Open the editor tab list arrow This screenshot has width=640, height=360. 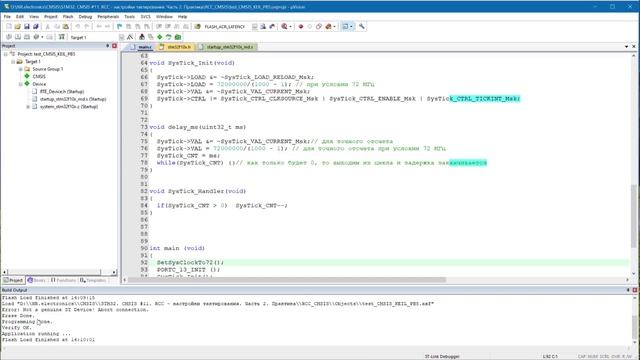point(626,47)
